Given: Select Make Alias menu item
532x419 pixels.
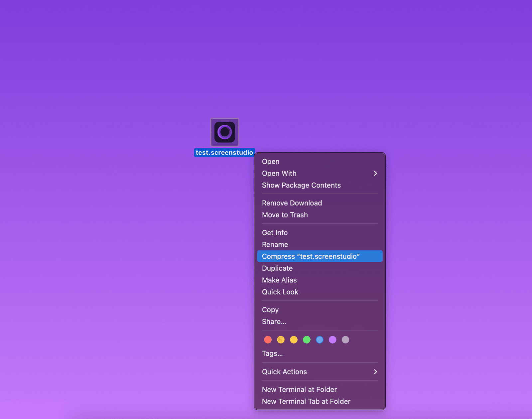Looking at the screenshot, I should 279,280.
